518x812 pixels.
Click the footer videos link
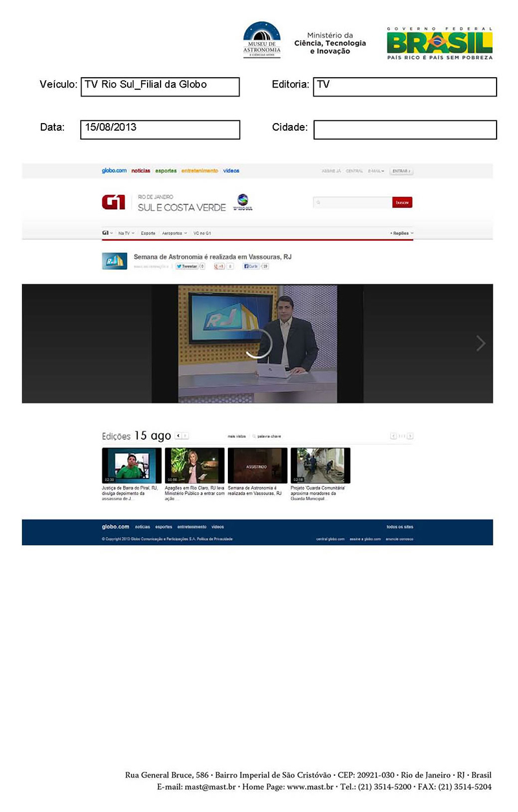(x=218, y=527)
